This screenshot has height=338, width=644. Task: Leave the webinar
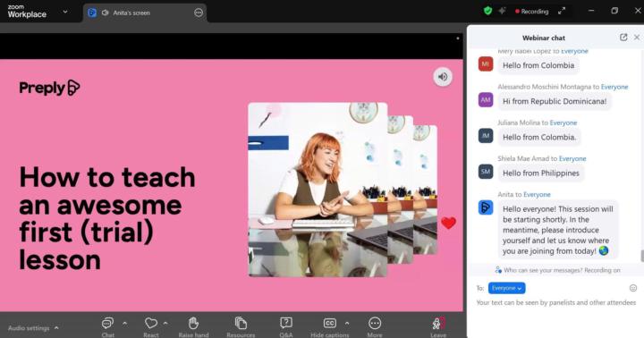[x=438, y=327]
